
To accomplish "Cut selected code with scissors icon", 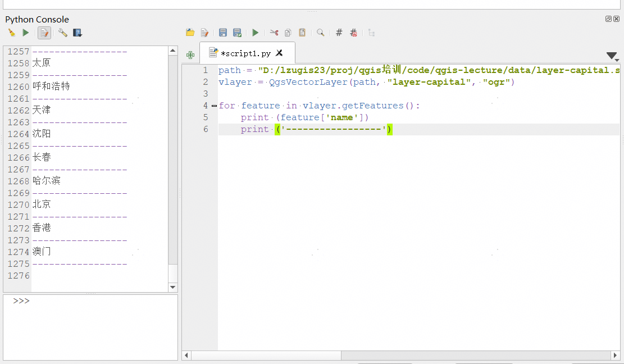I will (274, 33).
